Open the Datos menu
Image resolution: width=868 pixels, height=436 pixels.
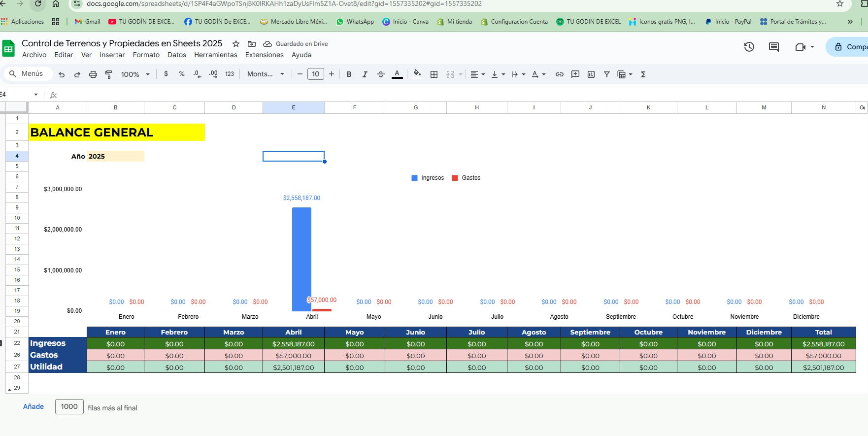pyautogui.click(x=177, y=55)
